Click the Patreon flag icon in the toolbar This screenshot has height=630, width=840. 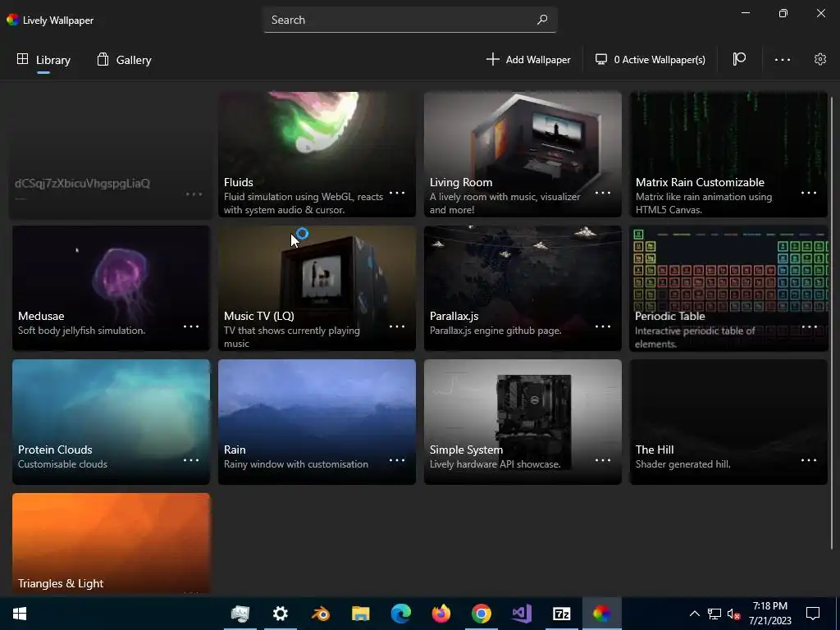[739, 59]
